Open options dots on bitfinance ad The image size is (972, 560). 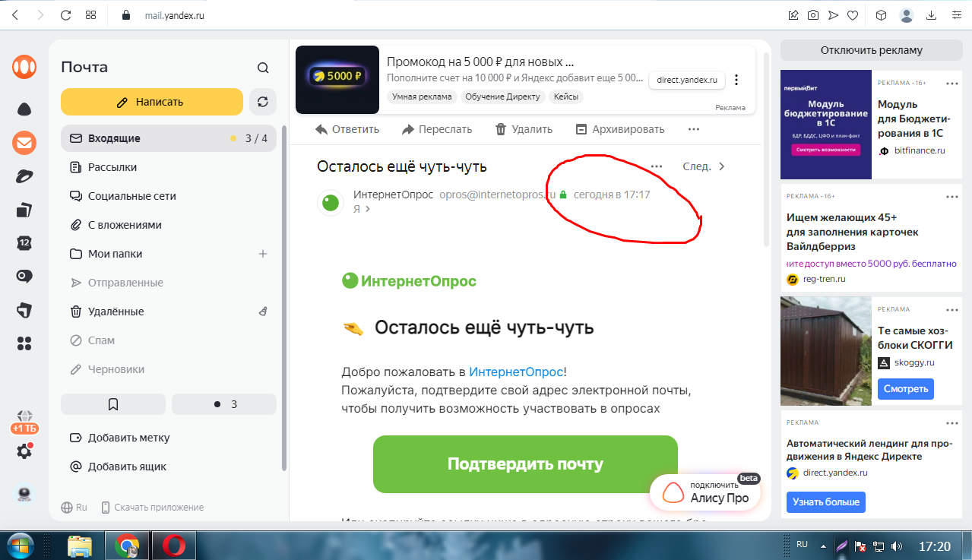[952, 83]
